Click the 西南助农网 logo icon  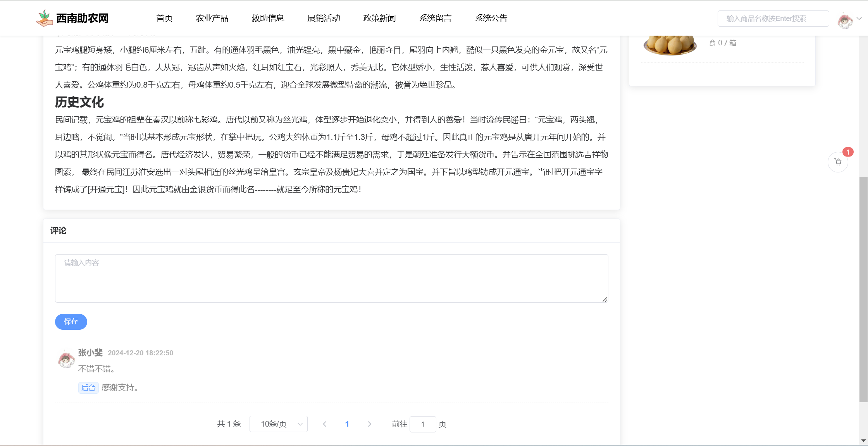pos(45,18)
